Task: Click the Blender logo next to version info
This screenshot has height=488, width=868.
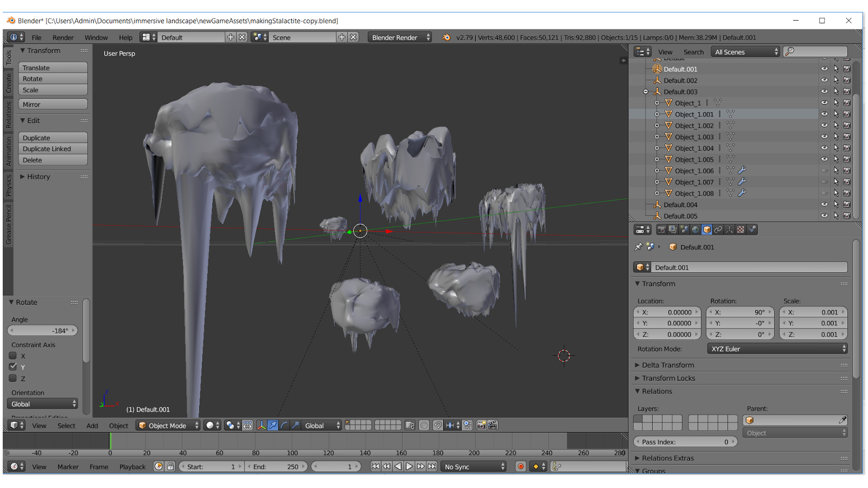Action: (446, 37)
